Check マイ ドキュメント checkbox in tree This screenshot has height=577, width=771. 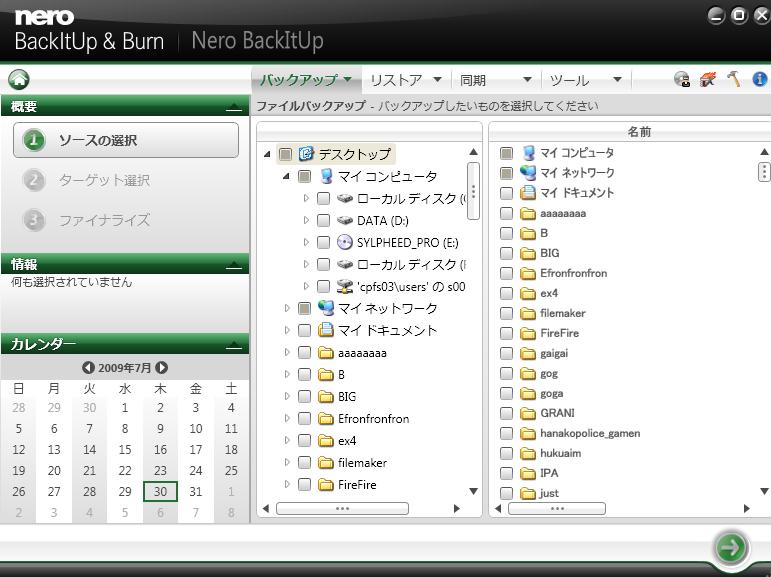304,330
